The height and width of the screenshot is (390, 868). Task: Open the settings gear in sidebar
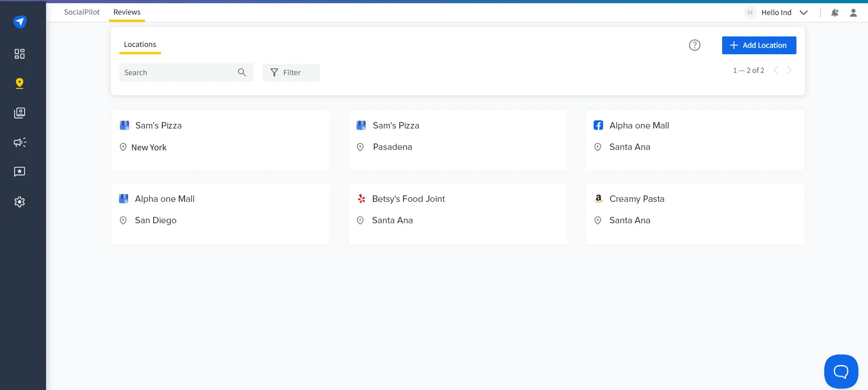coord(20,202)
